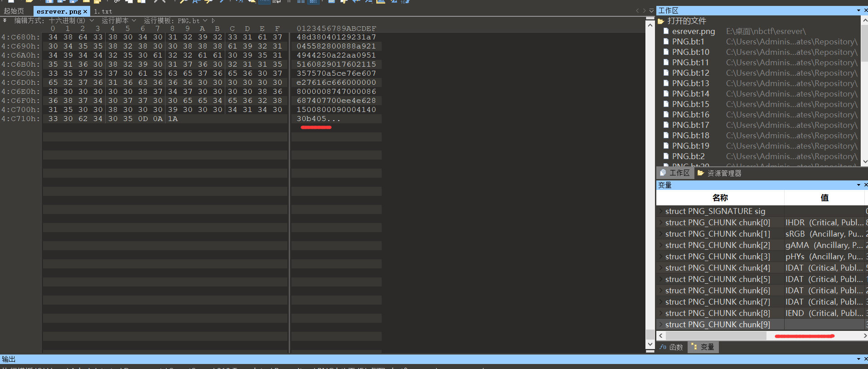Expand struct PNG_CHUNK chunk[3]

(x=661, y=257)
